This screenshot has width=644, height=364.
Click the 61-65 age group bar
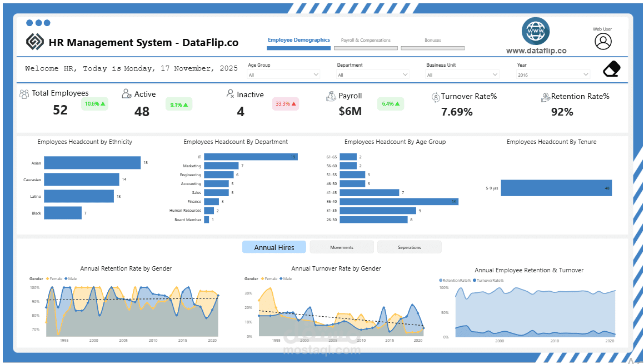point(348,157)
